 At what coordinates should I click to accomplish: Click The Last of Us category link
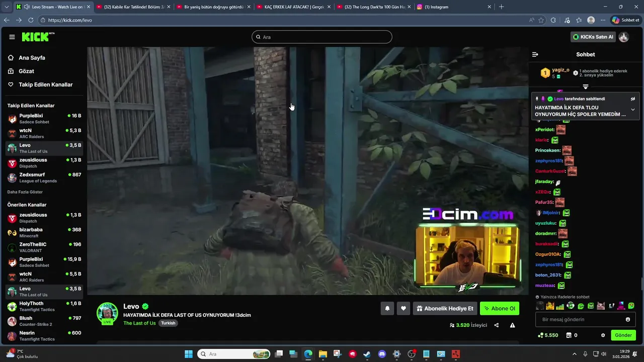(139, 323)
